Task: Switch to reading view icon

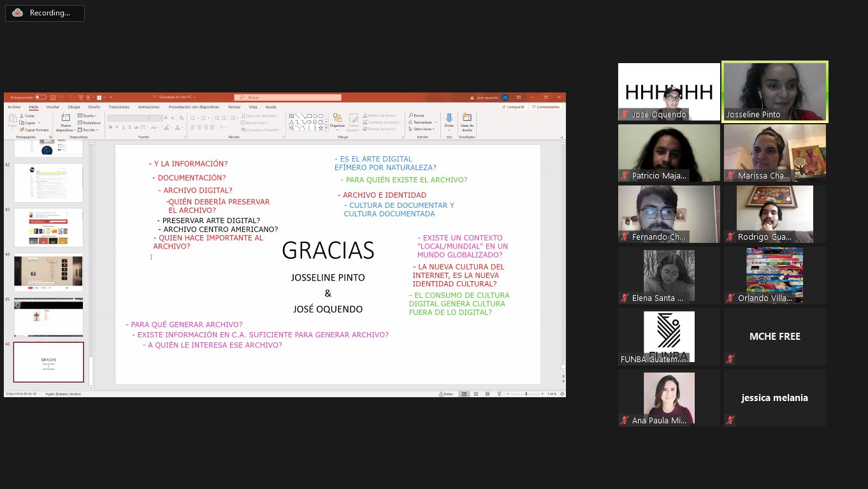Action: [x=488, y=394]
